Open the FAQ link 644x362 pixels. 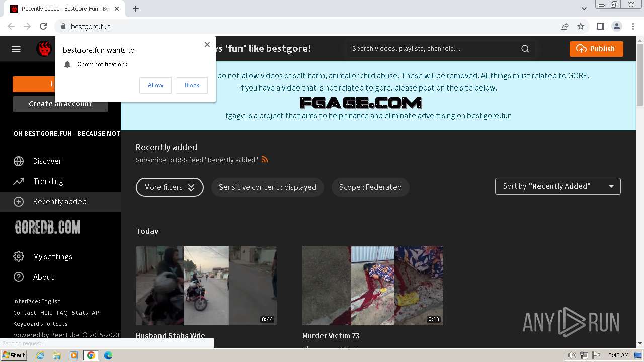[62, 313]
